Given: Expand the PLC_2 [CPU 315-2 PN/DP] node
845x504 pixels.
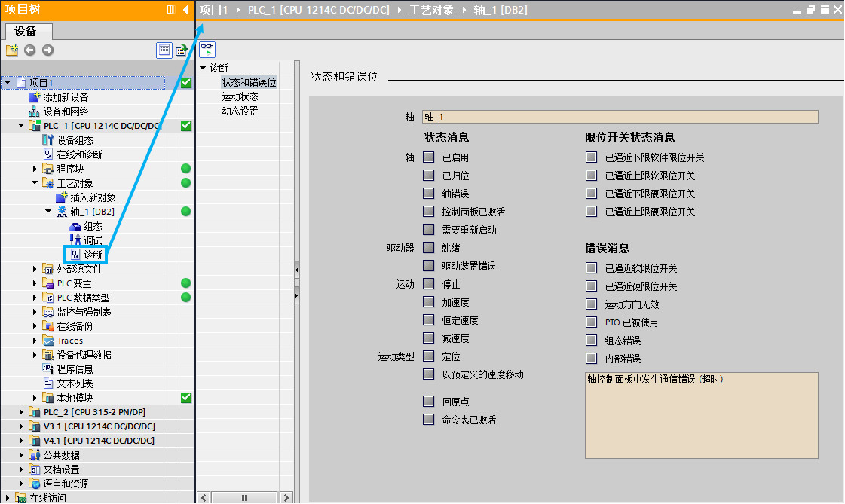Looking at the screenshot, I should click(21, 412).
